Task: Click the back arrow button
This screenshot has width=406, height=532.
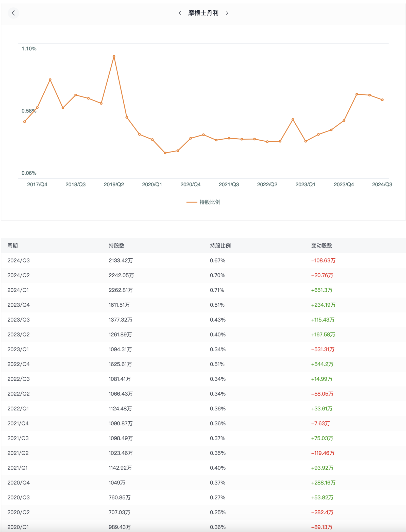Action: [x=13, y=13]
